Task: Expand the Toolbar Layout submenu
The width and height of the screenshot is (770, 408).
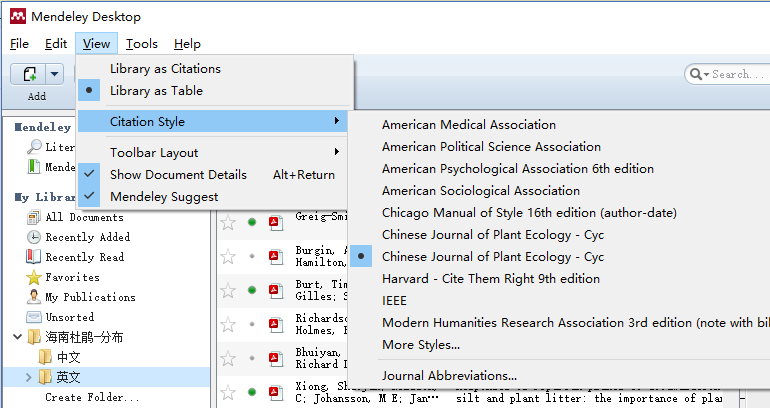Action: 215,153
